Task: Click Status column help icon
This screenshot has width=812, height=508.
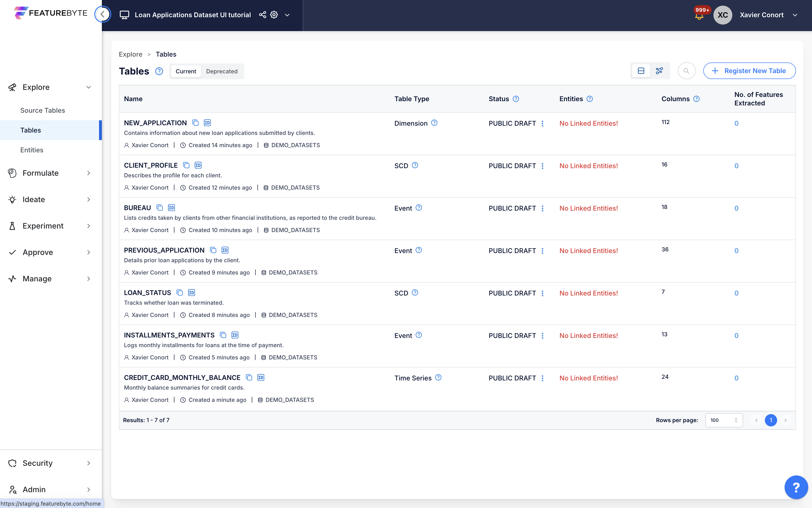Action: [x=516, y=99]
